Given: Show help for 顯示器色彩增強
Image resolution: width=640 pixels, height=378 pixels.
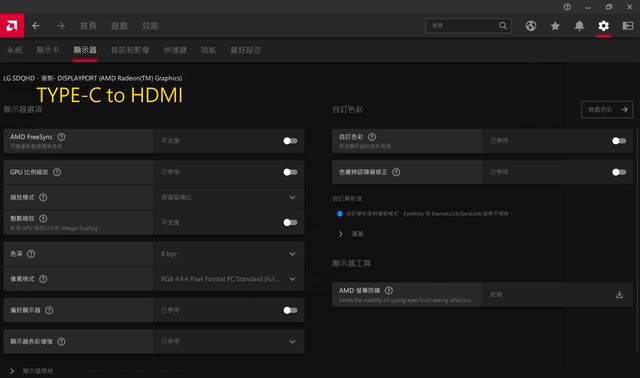Looking at the screenshot, I should (61, 341).
